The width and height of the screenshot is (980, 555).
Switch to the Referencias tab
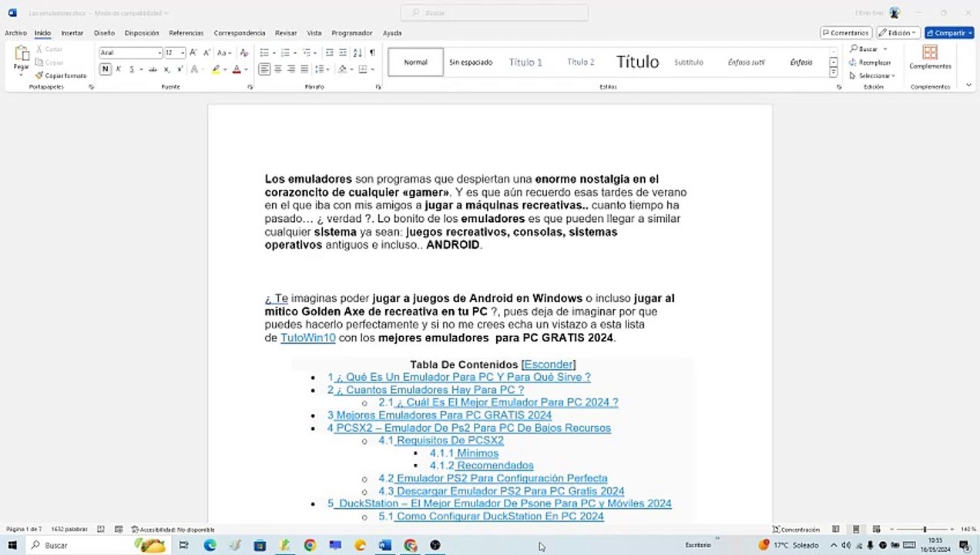(186, 33)
